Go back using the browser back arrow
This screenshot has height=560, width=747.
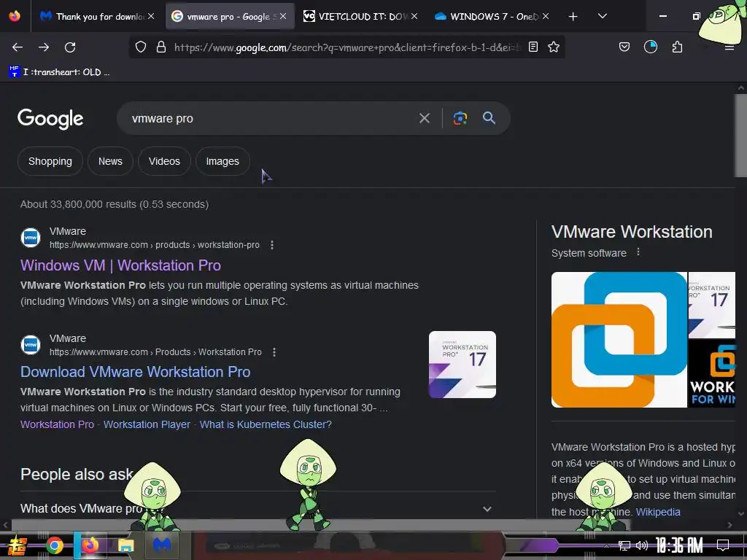(x=18, y=47)
